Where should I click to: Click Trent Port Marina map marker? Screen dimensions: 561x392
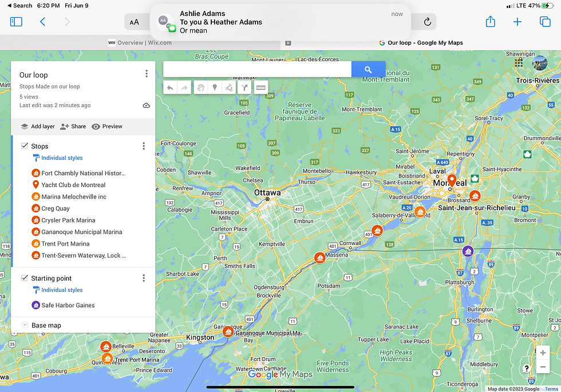tap(108, 358)
